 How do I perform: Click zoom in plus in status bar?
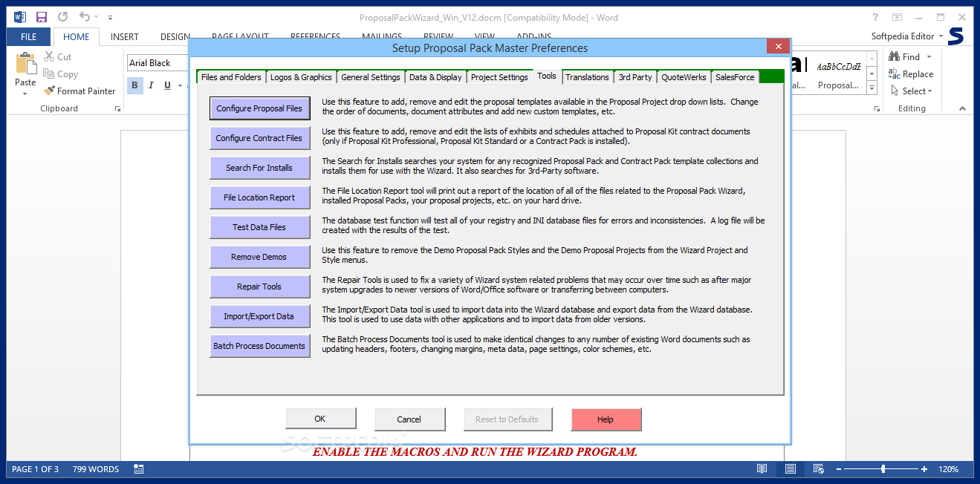pyautogui.click(x=924, y=469)
